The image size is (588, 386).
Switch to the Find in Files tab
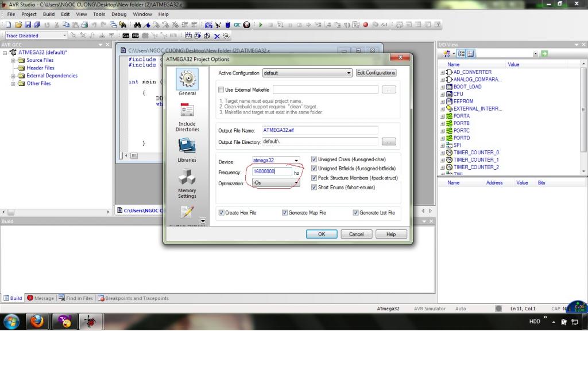(76, 298)
